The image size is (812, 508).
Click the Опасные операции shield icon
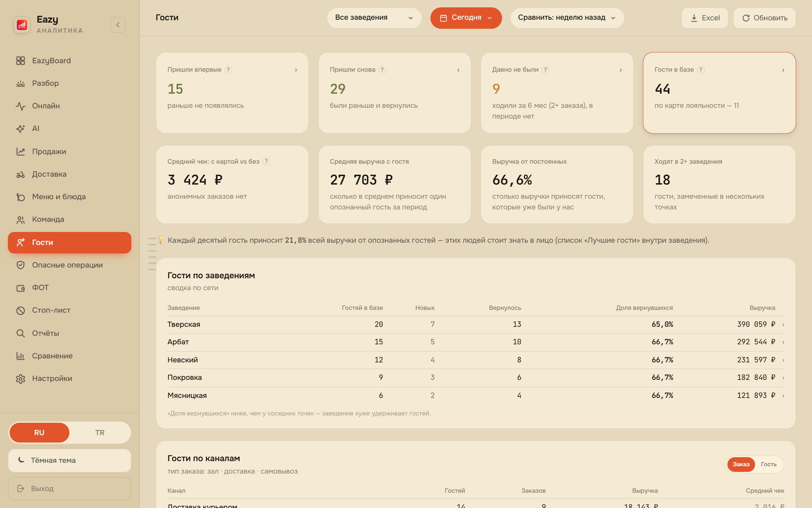[x=21, y=265]
